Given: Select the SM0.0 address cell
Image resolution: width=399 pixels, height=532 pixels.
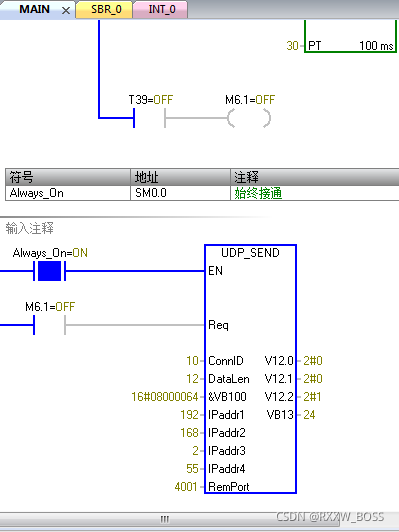Looking at the screenshot, I should (x=180, y=193).
